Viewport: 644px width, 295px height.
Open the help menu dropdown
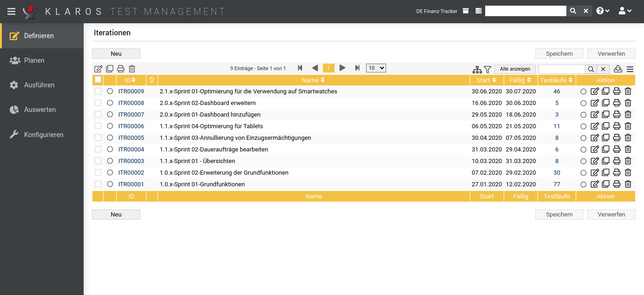coord(603,11)
